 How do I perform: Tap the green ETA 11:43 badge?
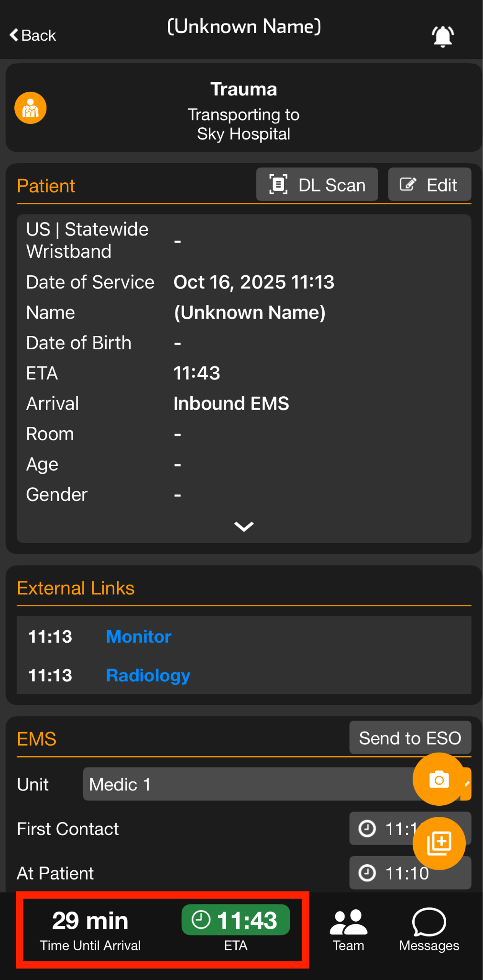[236, 920]
